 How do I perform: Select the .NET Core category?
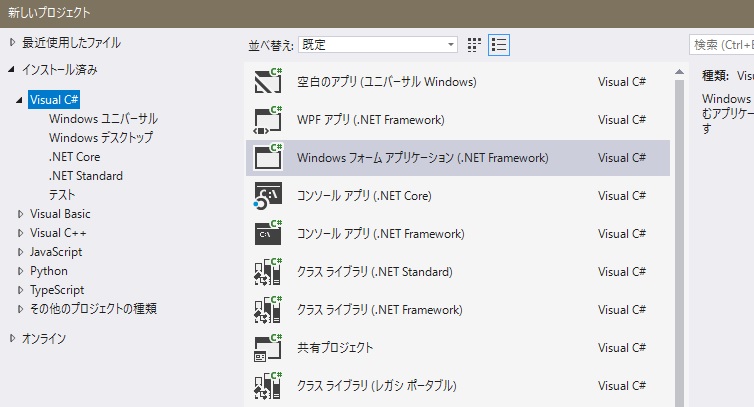coord(74,157)
